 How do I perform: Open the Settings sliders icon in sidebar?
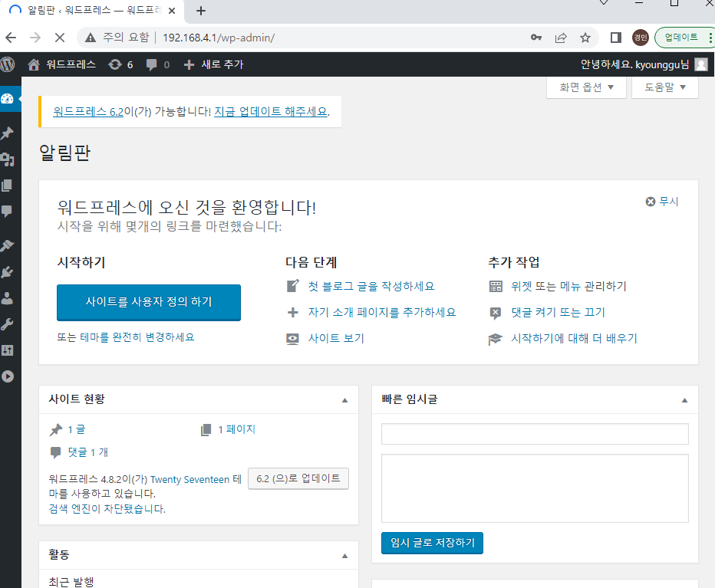8,350
